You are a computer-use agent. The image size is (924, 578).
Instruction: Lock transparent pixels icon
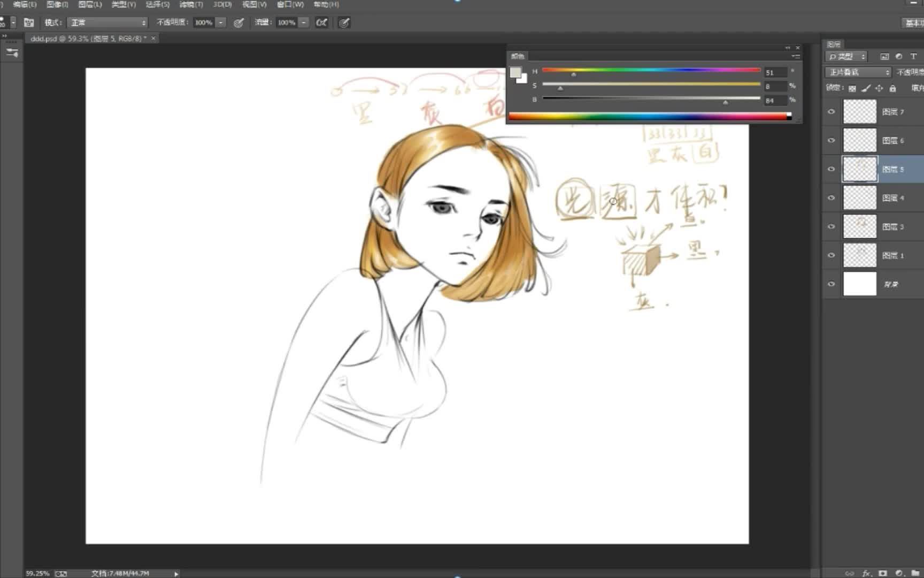(852, 88)
